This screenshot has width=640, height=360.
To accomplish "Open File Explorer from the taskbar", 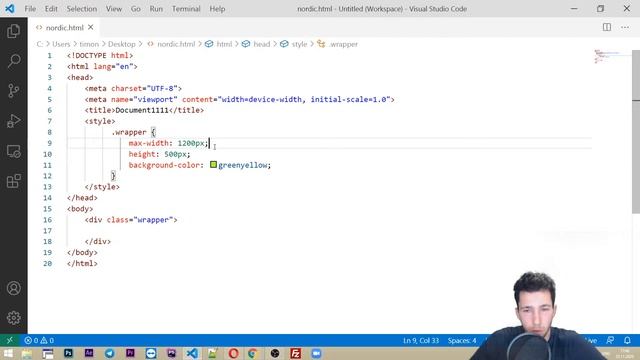I will coord(27,353).
